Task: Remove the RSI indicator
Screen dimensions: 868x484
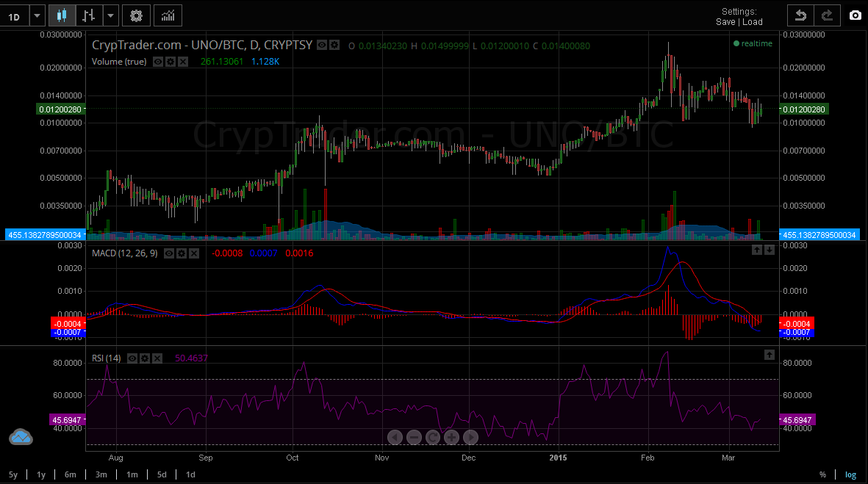Action: click(x=157, y=358)
